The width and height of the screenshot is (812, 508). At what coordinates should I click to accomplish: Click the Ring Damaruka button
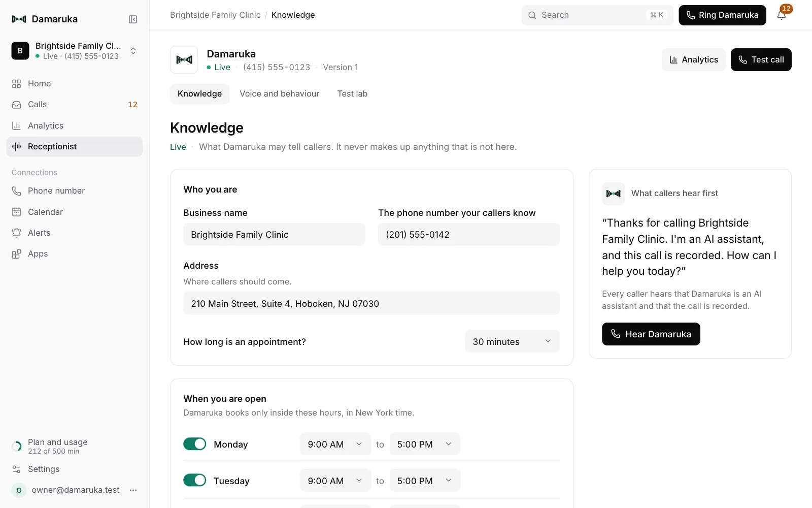(723, 15)
